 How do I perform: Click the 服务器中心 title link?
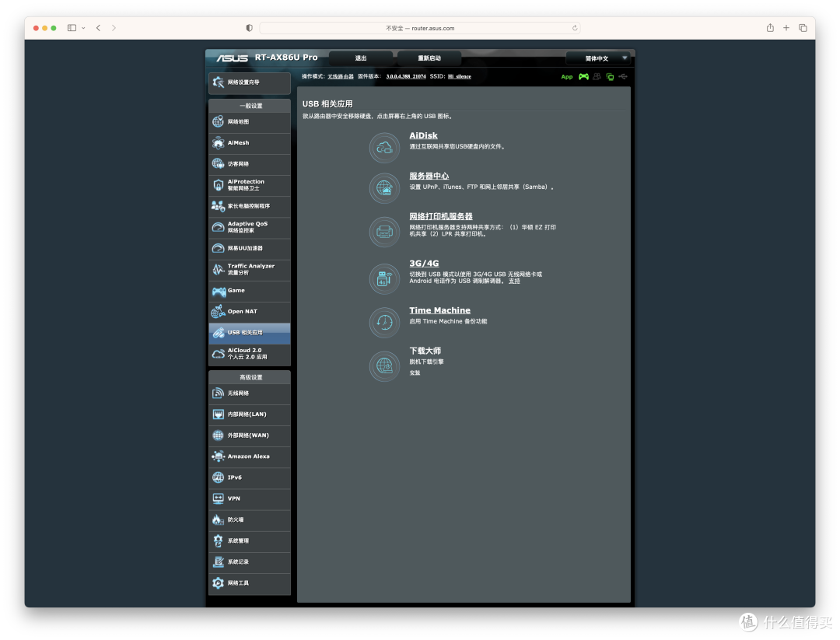click(x=429, y=177)
